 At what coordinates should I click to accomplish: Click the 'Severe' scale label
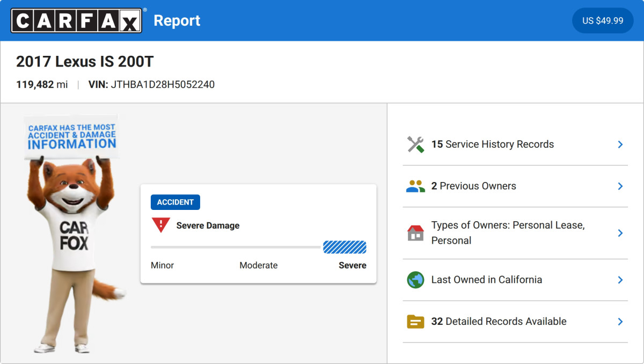point(353,265)
